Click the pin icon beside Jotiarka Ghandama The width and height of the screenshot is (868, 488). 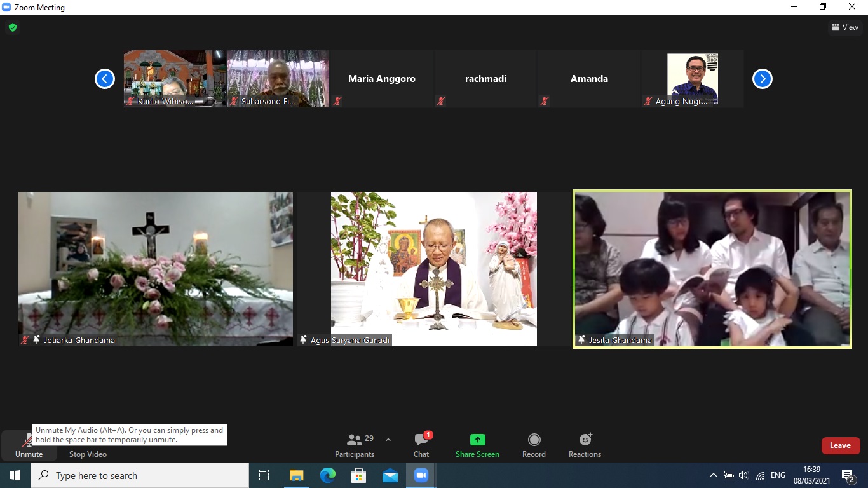coord(36,340)
